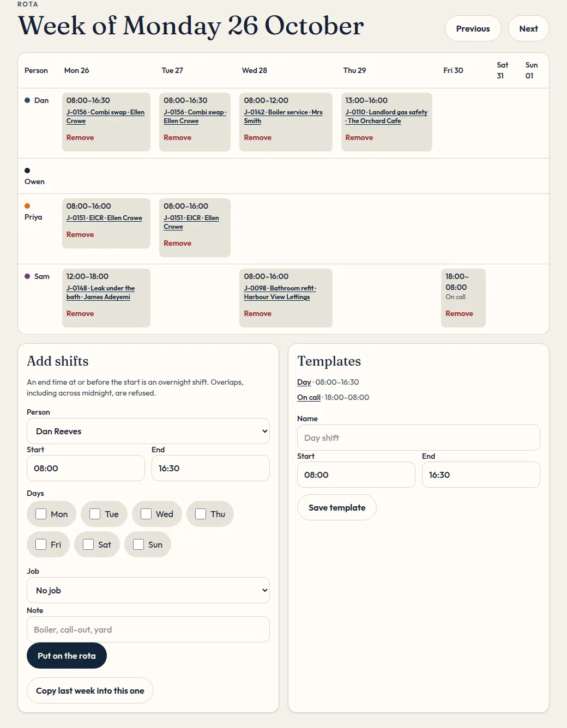Click the Save template button

(x=337, y=507)
